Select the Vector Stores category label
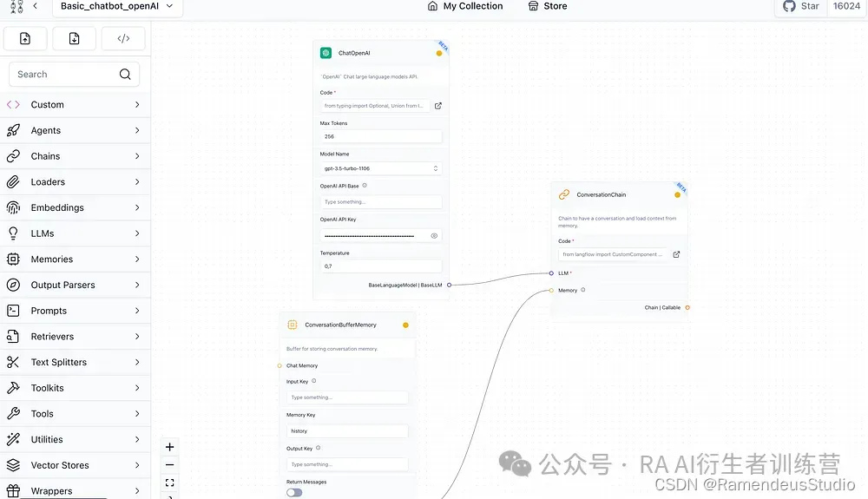This screenshot has width=868, height=499. [60, 465]
